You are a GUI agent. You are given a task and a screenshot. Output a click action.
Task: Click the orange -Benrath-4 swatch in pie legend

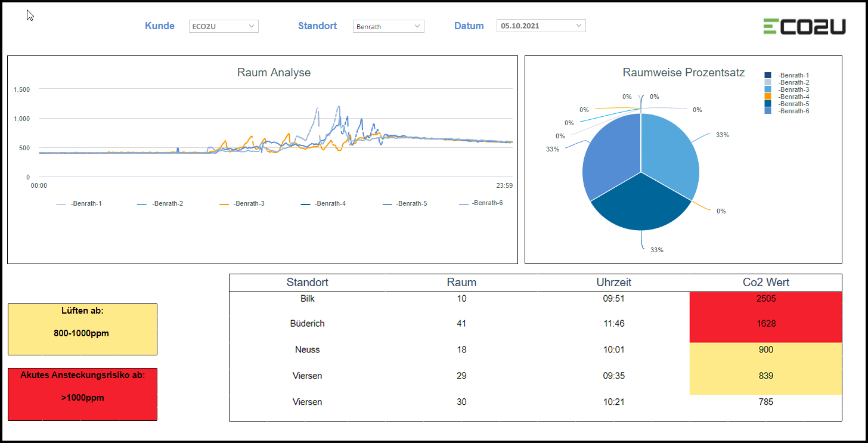(x=768, y=97)
